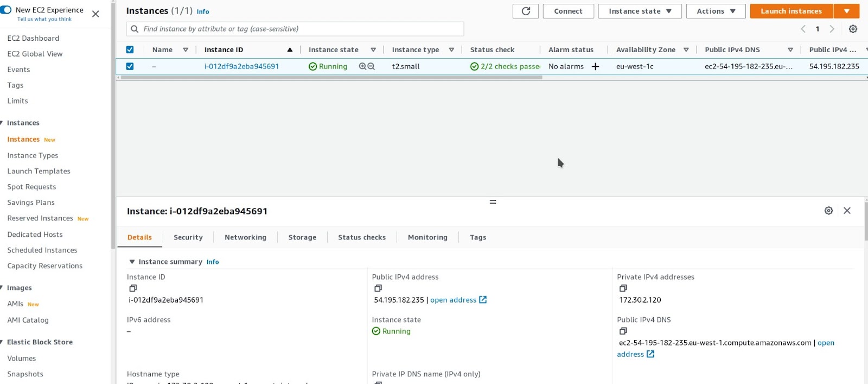
Task: Go to Instance Types in sidebar
Action: (33, 155)
